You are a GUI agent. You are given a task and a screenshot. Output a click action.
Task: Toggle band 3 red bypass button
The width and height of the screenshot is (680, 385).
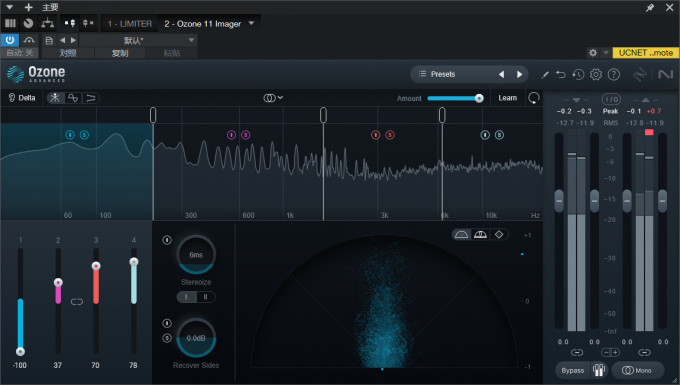[x=376, y=135]
